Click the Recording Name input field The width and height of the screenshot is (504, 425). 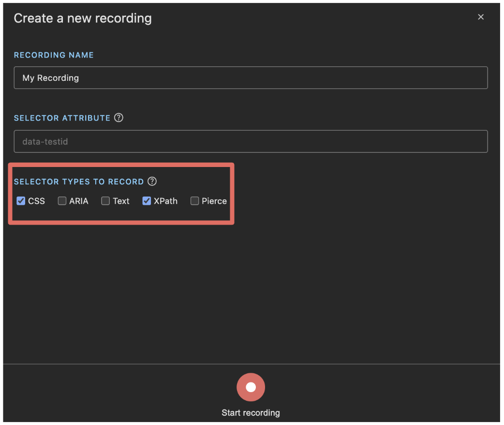tap(251, 77)
